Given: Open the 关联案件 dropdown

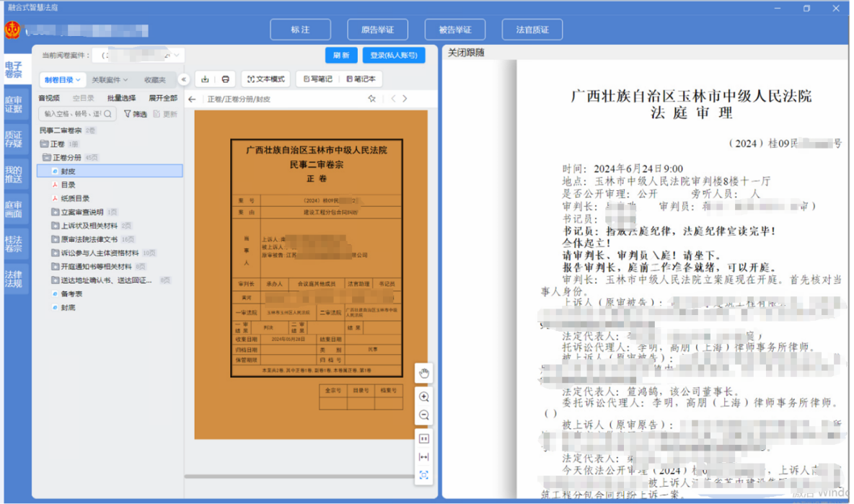Looking at the screenshot, I should click(110, 80).
